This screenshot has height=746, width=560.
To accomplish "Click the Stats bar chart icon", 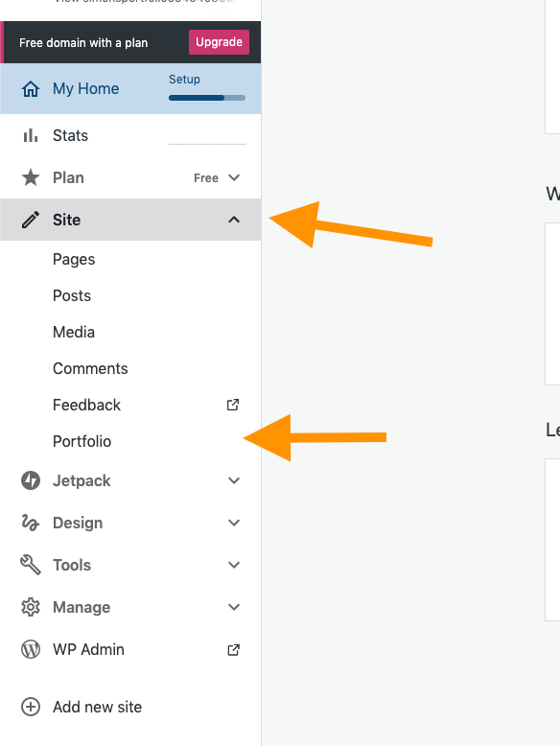I will pos(31,135).
